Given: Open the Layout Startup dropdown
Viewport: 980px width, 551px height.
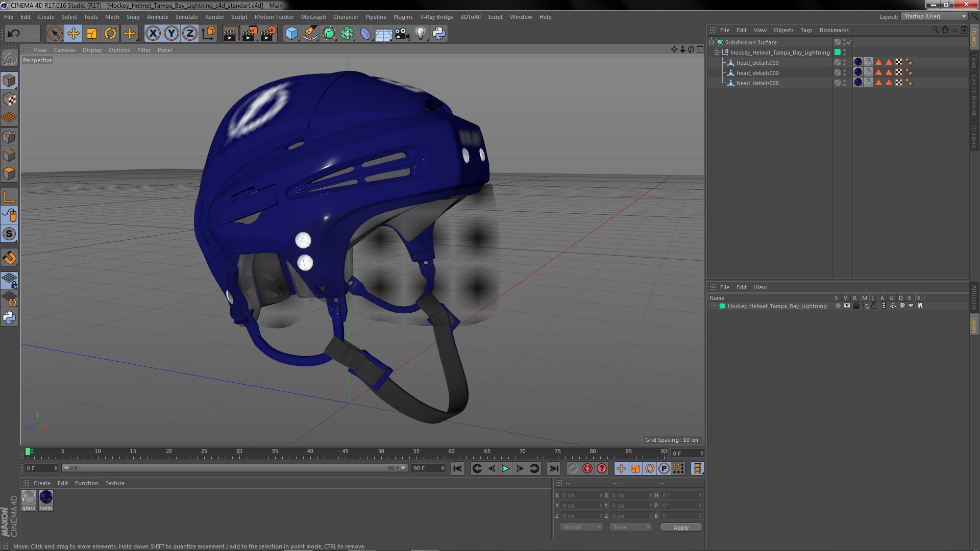Looking at the screenshot, I should pos(934,17).
